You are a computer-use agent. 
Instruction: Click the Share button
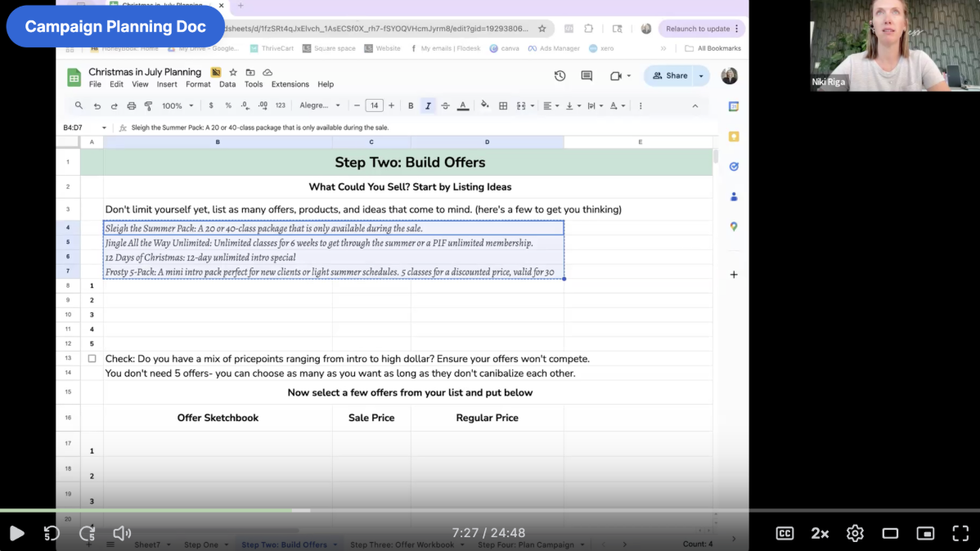point(669,75)
